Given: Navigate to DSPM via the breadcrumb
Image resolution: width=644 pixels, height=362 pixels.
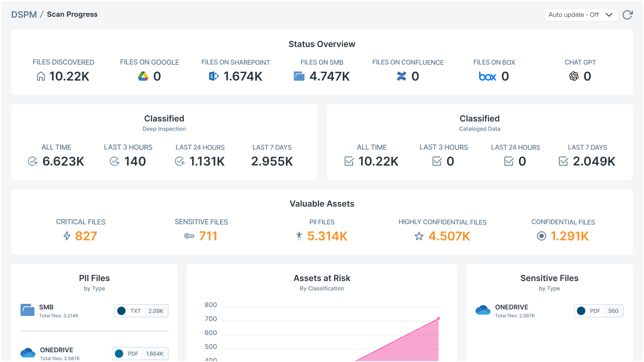Looking at the screenshot, I should [23, 14].
